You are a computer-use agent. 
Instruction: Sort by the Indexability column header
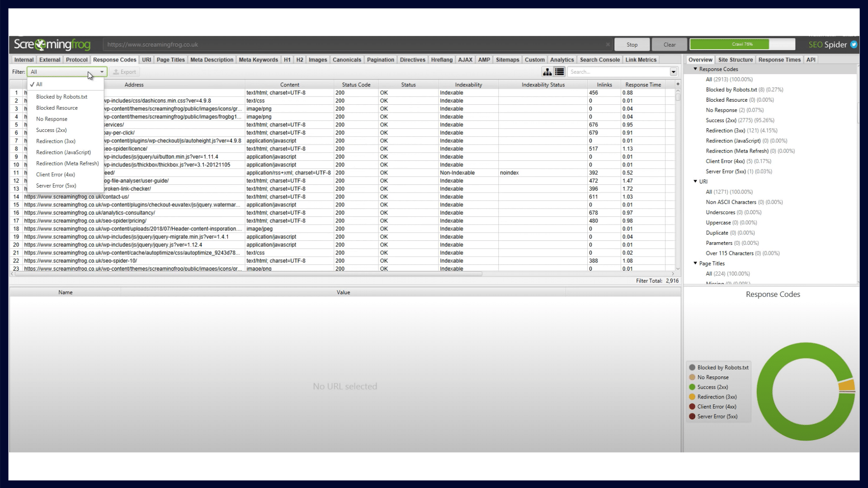468,84
